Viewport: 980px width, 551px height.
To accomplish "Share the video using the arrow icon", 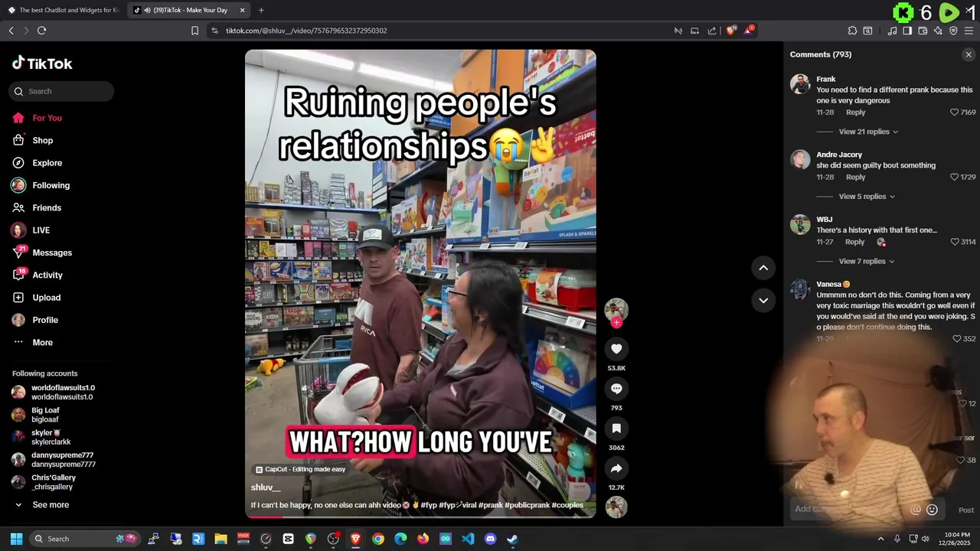I will coord(616,468).
